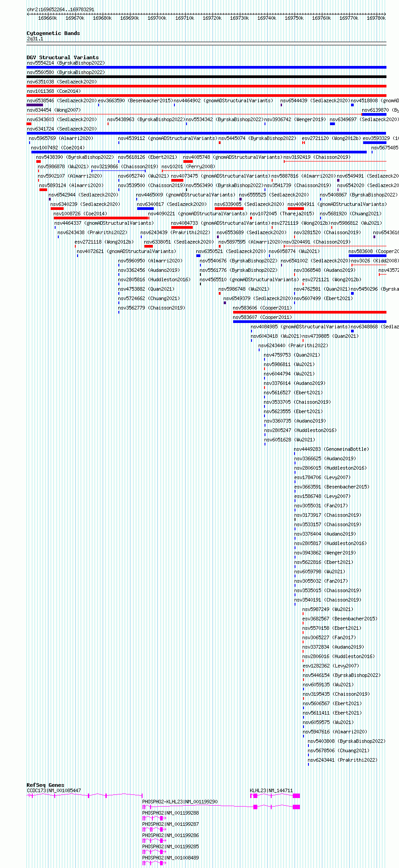Click the red bar of nsv583606 (Cooper2011)
Screen dimensions: 399x868
309,312
